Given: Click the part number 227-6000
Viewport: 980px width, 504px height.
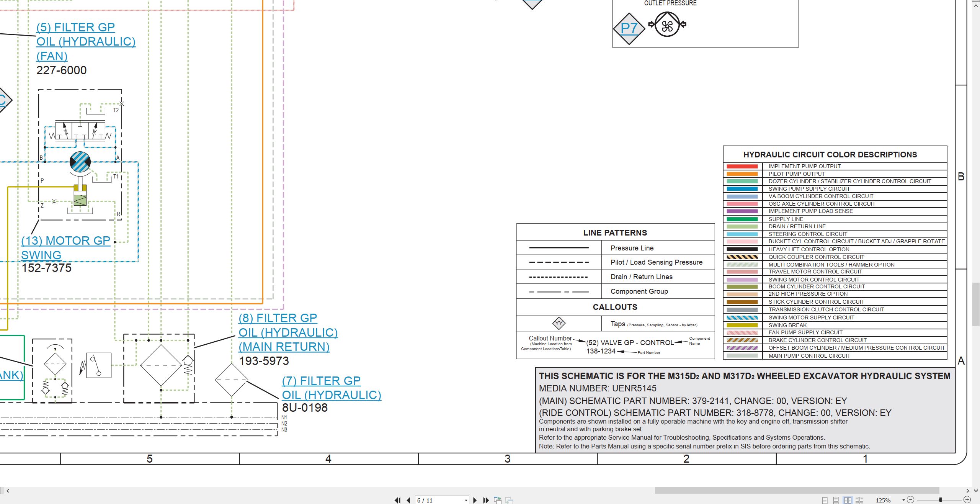Looking at the screenshot, I should click(61, 70).
